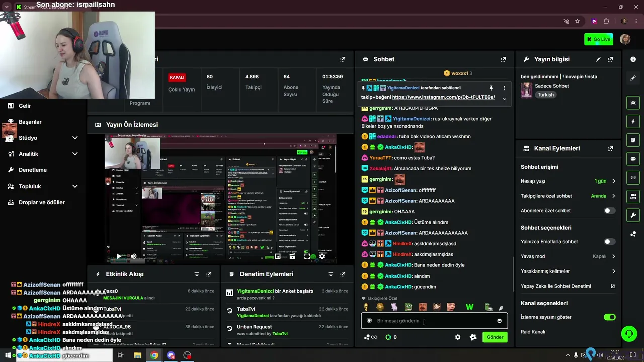Image resolution: width=644 pixels, height=362 pixels.
Task: Filter the Denetim Eylemleri list
Action: coord(331,274)
